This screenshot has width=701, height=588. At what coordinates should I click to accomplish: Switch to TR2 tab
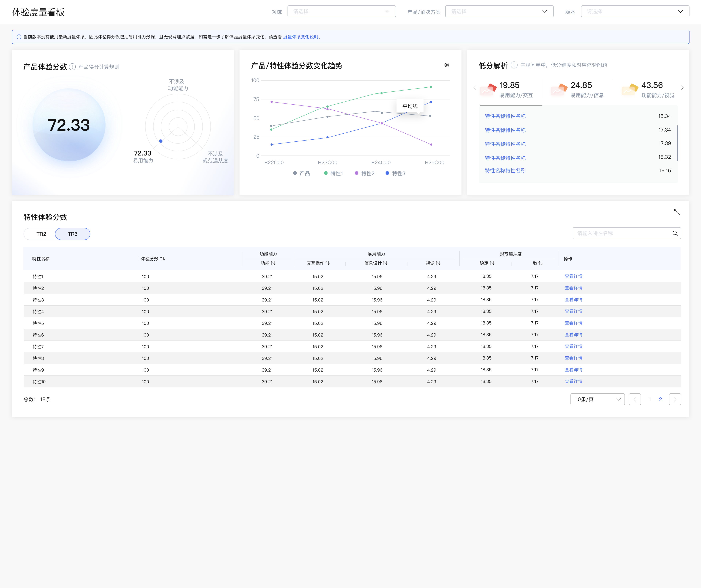pos(41,234)
